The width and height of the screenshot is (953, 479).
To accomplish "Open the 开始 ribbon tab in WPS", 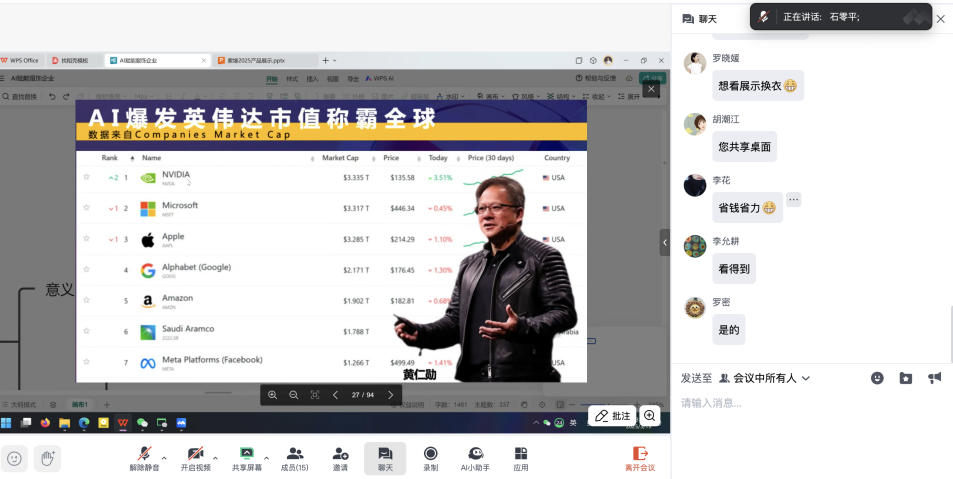I will click(x=272, y=78).
